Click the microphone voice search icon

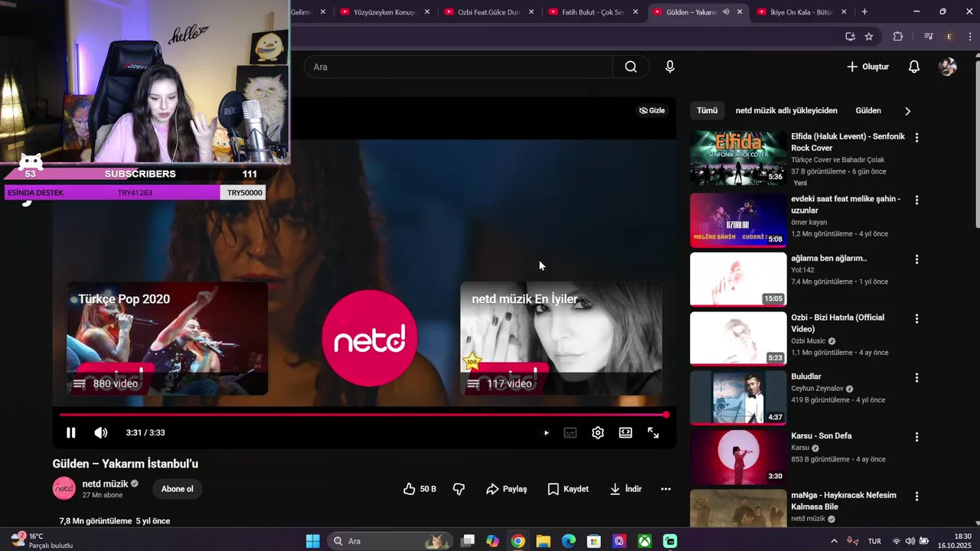(670, 67)
